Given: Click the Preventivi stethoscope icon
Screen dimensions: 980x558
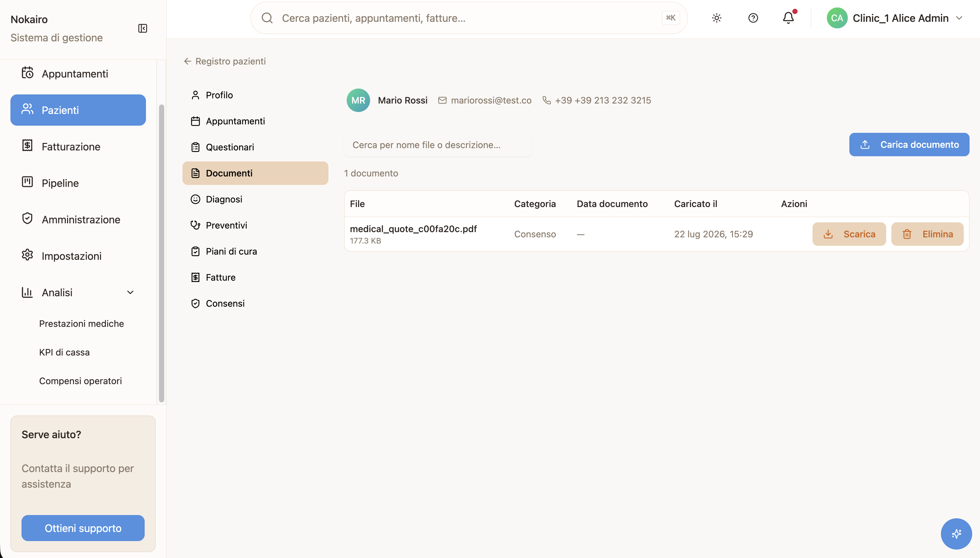Looking at the screenshot, I should [195, 225].
